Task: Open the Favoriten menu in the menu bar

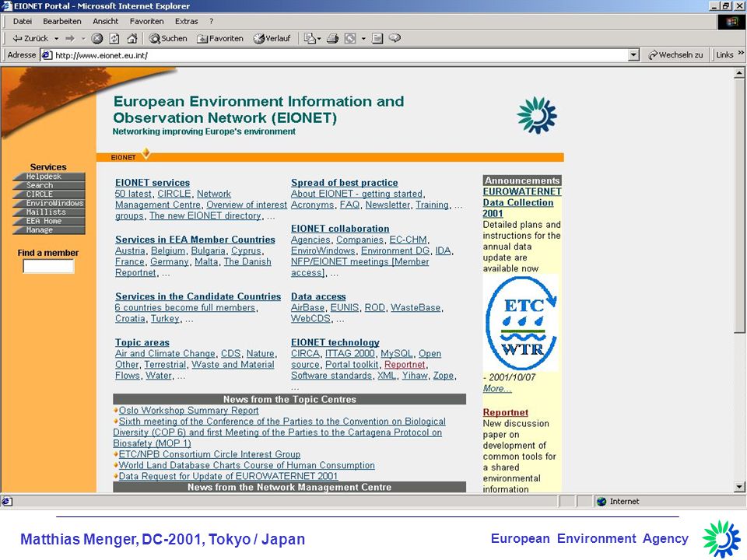Action: (147, 22)
